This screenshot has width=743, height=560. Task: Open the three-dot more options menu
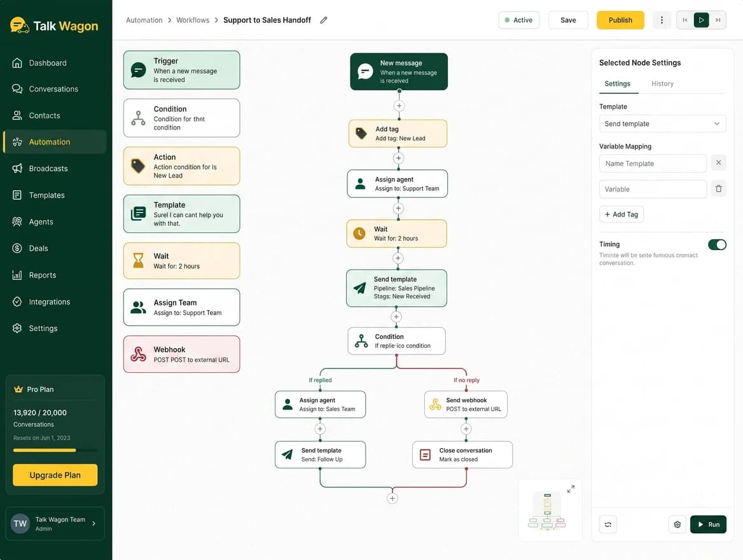point(662,20)
